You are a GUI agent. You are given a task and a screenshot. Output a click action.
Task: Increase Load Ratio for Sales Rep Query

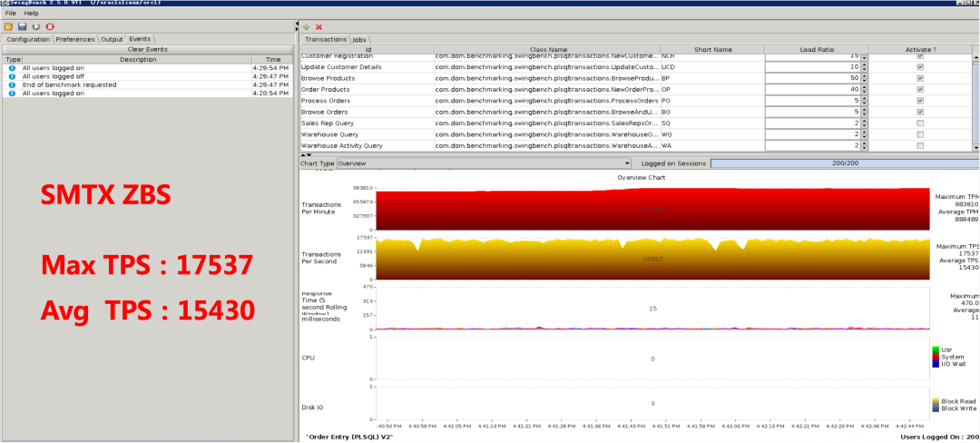click(865, 121)
